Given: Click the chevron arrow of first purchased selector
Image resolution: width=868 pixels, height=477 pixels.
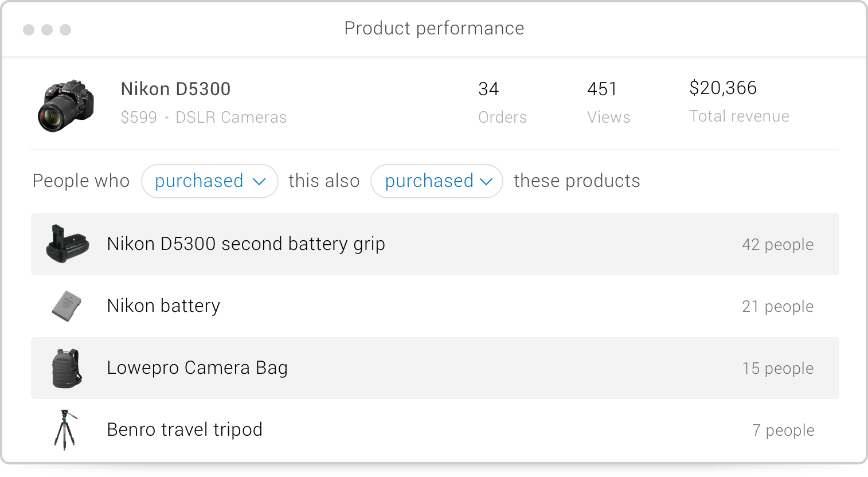Looking at the screenshot, I should pos(259,182).
